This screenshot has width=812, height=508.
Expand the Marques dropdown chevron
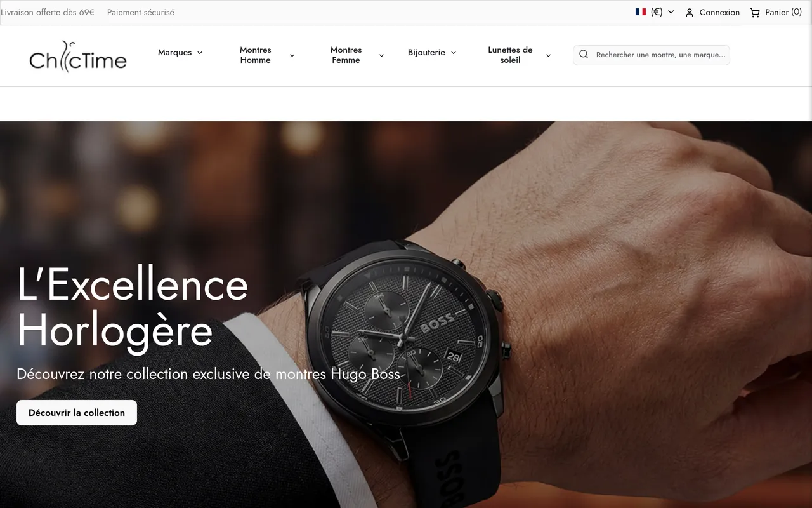point(200,53)
